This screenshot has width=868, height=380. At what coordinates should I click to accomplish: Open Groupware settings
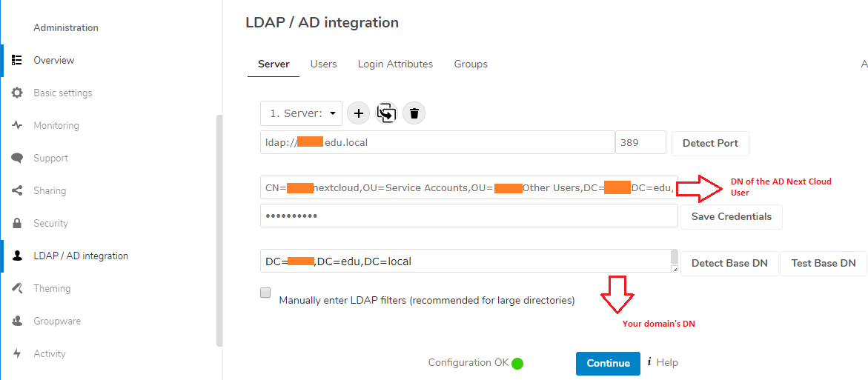57,321
